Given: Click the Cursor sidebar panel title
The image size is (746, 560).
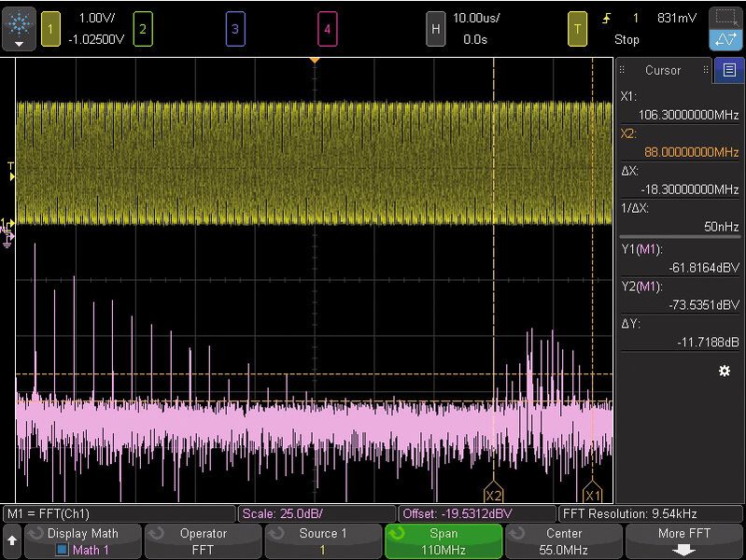Looking at the screenshot, I should pos(663,70).
